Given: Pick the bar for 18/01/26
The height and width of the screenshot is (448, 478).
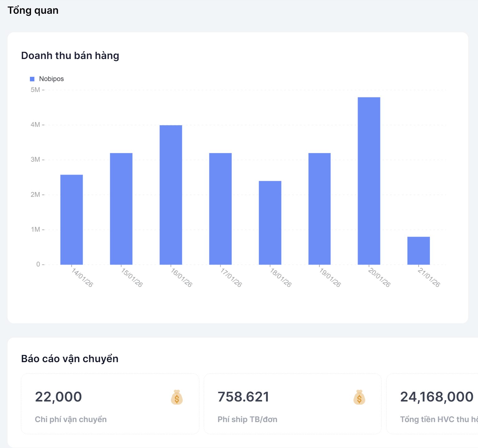Looking at the screenshot, I should [270, 223].
